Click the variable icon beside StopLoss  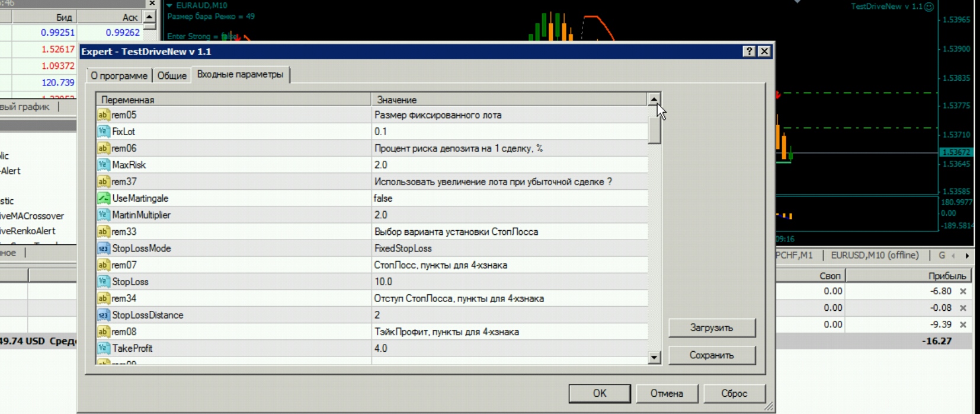click(103, 282)
